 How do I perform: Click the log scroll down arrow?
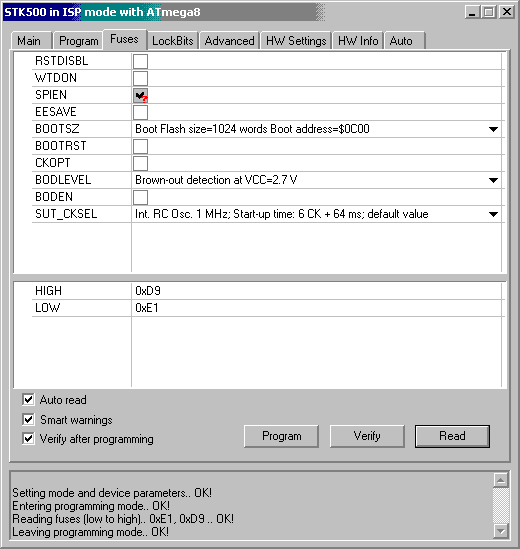pyautogui.click(x=501, y=531)
